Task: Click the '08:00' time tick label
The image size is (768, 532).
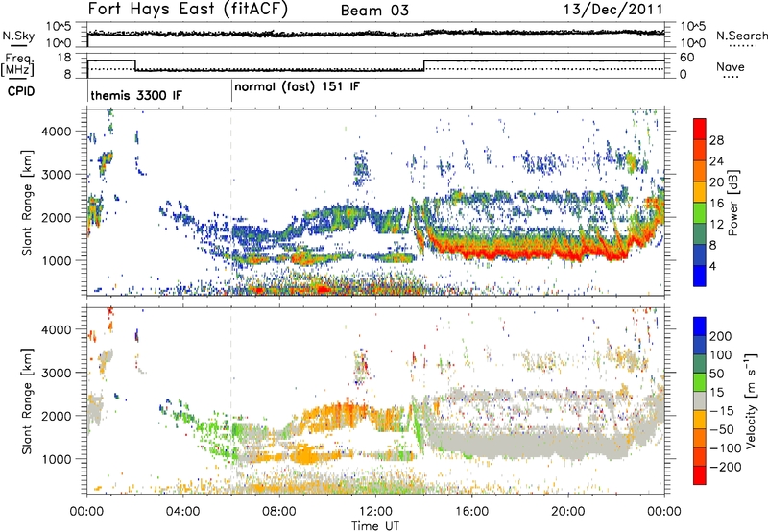Action: pos(278,512)
